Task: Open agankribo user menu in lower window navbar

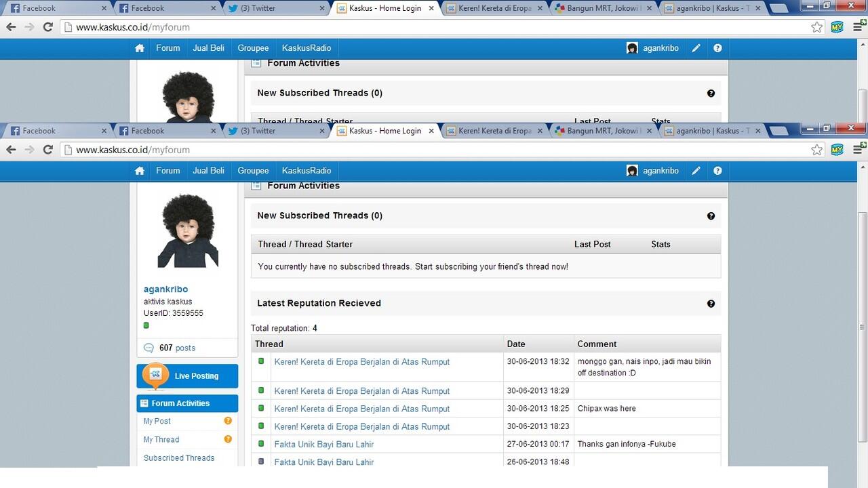Action: coord(652,171)
